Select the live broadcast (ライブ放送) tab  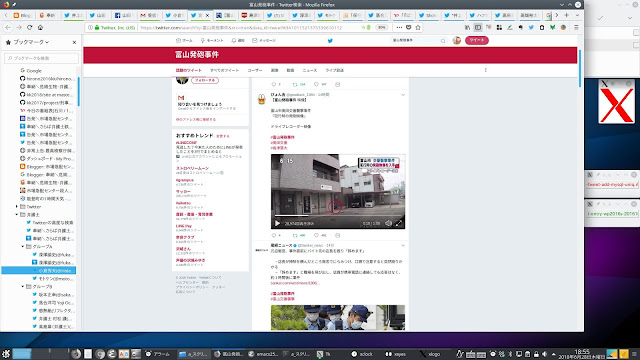(x=334, y=70)
